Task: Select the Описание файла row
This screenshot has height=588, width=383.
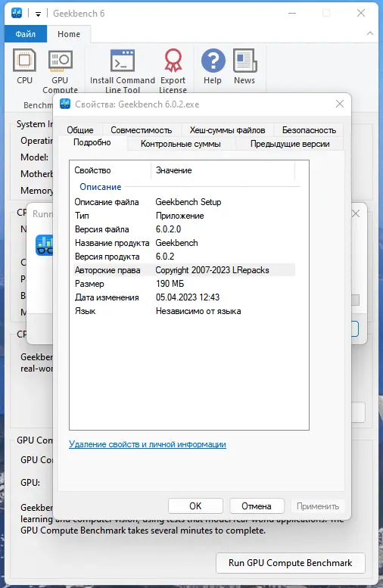Action: [184, 202]
